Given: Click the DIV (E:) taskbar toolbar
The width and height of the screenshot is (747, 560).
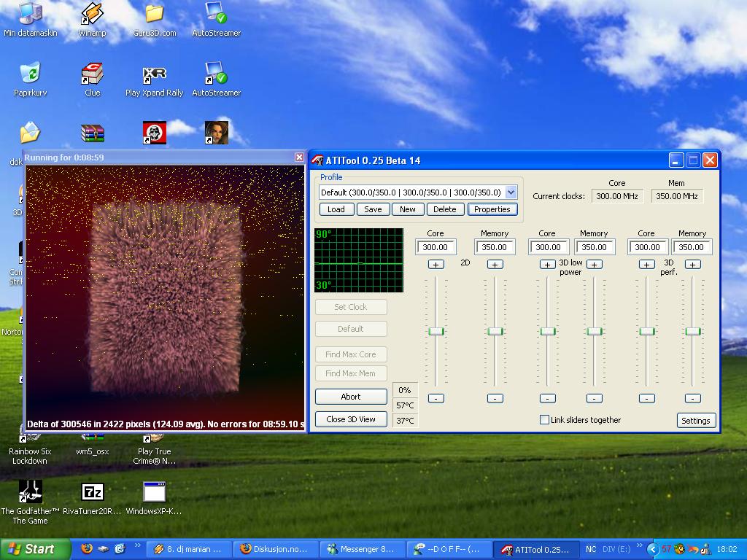Looking at the screenshot, I should (x=616, y=549).
